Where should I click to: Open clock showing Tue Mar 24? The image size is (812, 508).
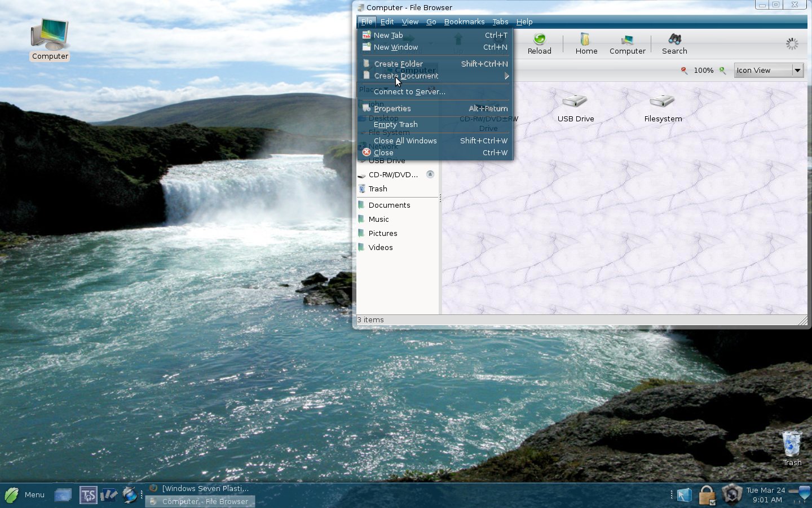pos(766,495)
